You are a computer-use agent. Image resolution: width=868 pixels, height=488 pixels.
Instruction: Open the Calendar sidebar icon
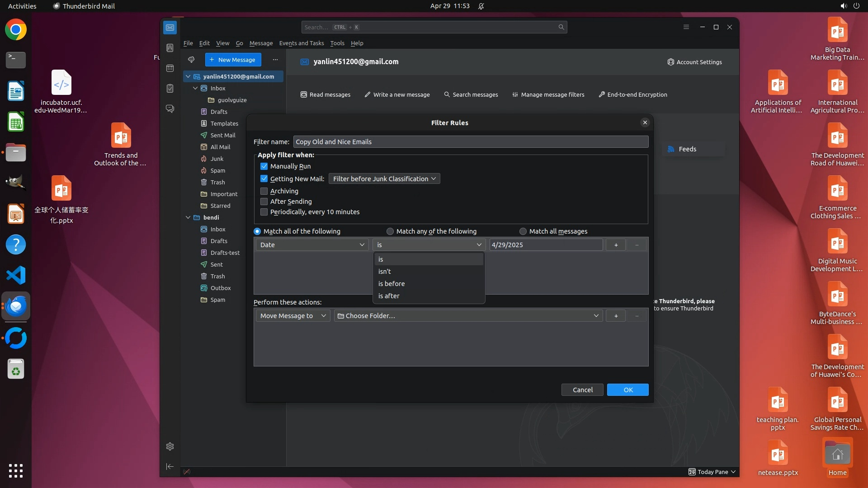coord(170,68)
